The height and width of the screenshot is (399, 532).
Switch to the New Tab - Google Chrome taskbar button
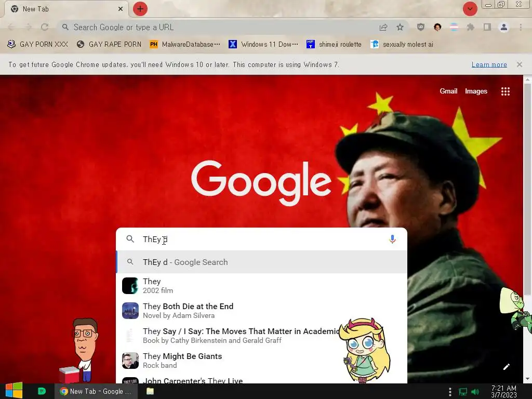point(96,391)
